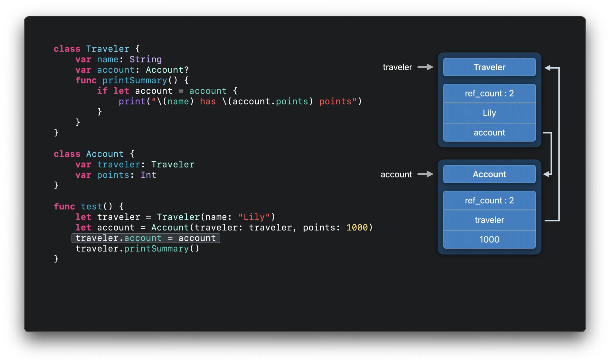Screen dimensions: 610x364
Task: Click the 1000 cell in Account object
Action: pos(489,239)
